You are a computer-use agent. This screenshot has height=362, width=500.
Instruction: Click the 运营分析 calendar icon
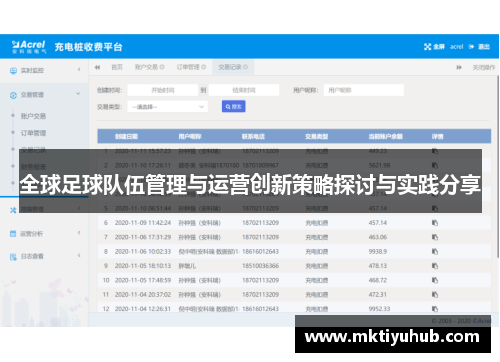coord(13,234)
